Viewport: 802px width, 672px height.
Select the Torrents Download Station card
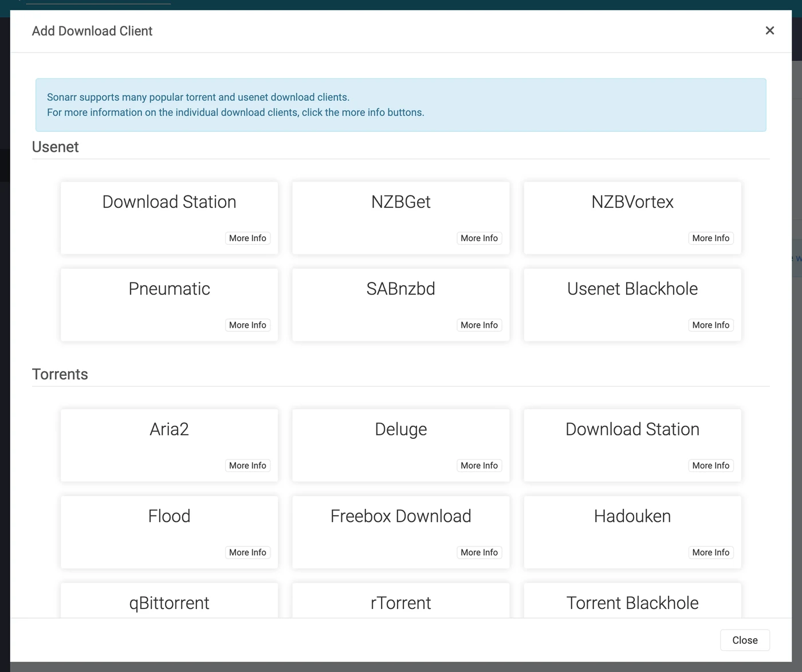[632, 445]
